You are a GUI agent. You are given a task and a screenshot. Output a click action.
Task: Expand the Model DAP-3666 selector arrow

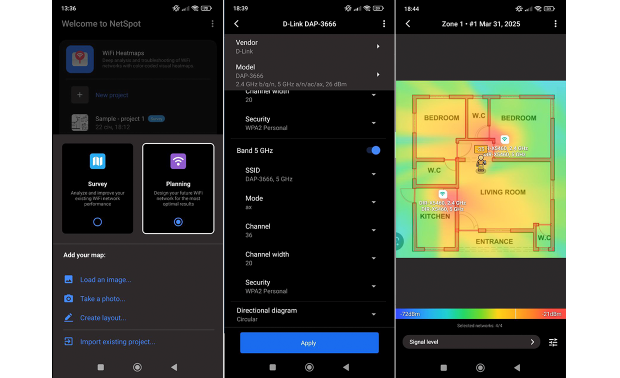[x=378, y=74]
